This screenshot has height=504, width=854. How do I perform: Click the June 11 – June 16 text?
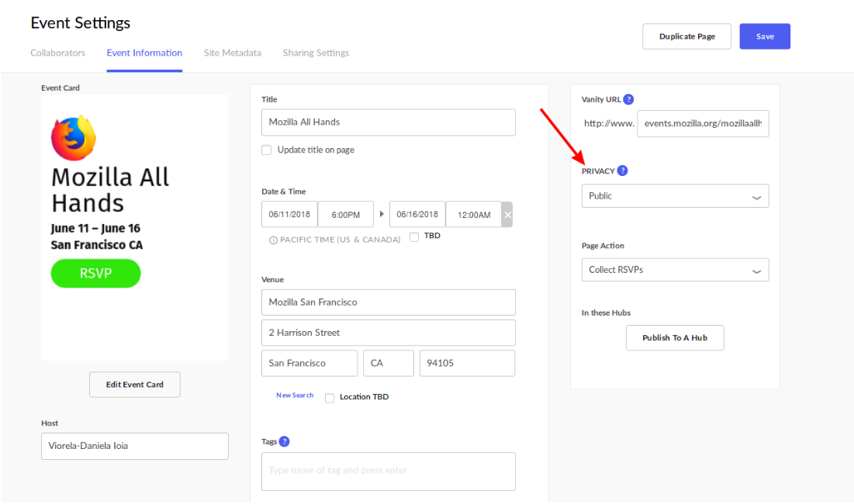point(95,228)
